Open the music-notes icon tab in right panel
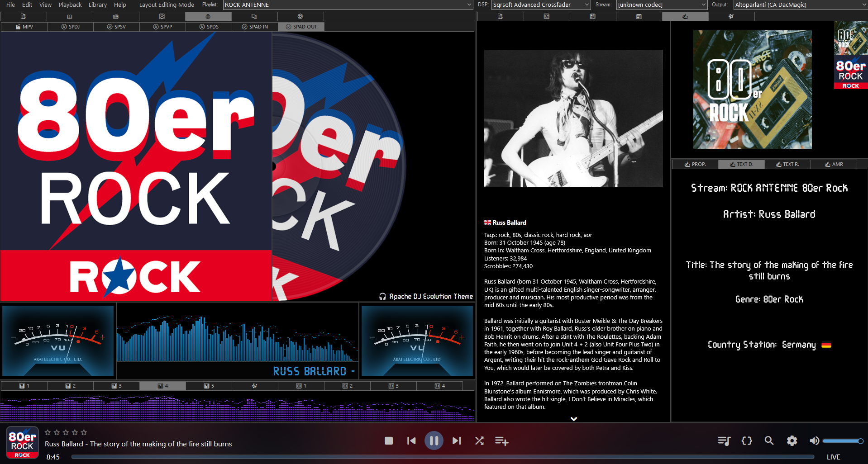 click(731, 16)
